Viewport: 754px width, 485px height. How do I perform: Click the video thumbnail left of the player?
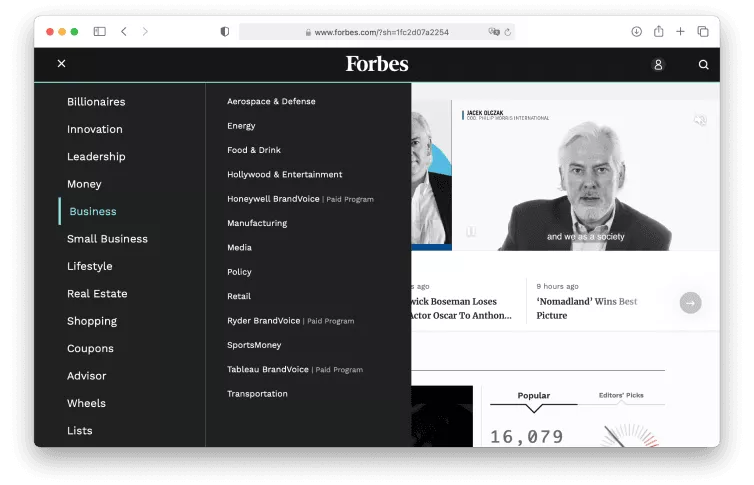(x=431, y=175)
